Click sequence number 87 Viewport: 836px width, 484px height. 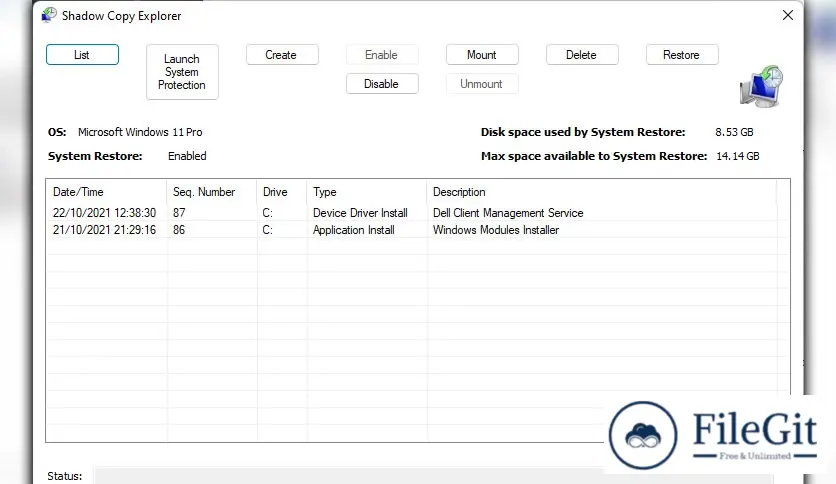(x=179, y=213)
